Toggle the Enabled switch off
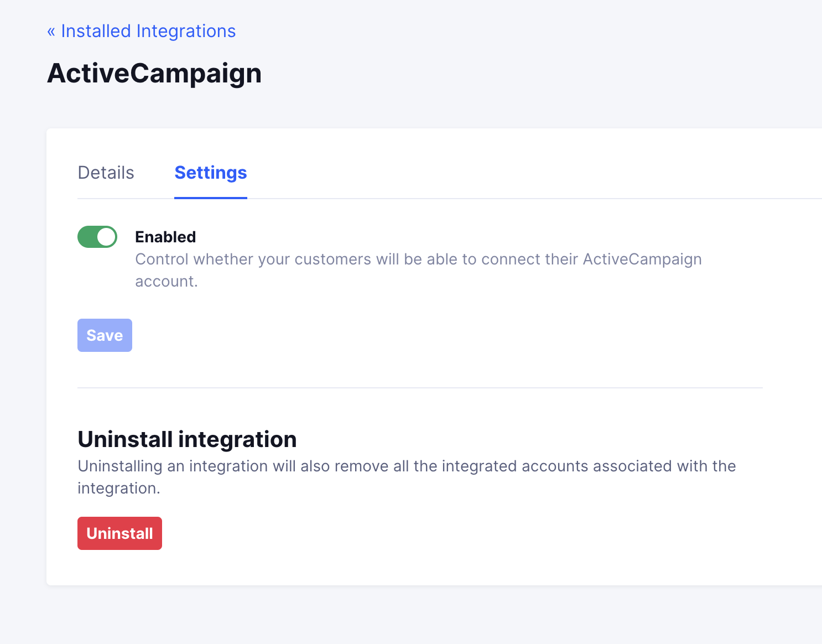This screenshot has width=822, height=644. point(97,237)
